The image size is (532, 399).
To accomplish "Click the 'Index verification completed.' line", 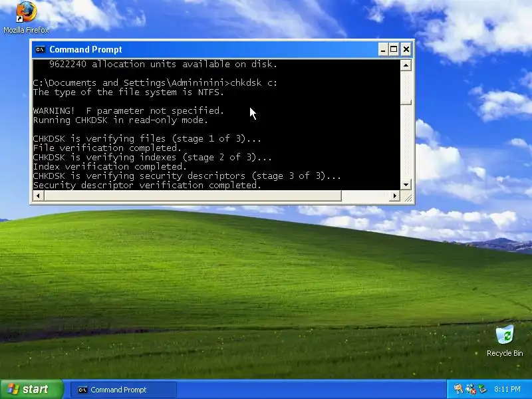I will pos(110,167).
